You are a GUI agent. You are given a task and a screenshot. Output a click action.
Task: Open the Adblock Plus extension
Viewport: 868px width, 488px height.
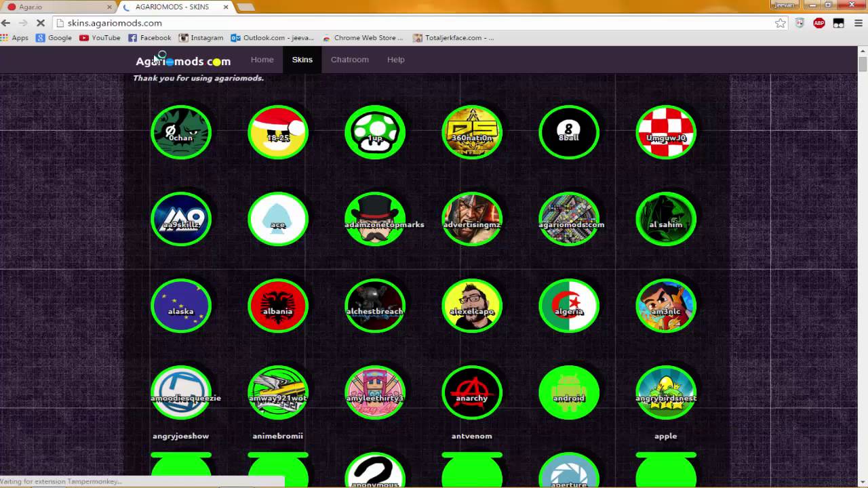819,23
